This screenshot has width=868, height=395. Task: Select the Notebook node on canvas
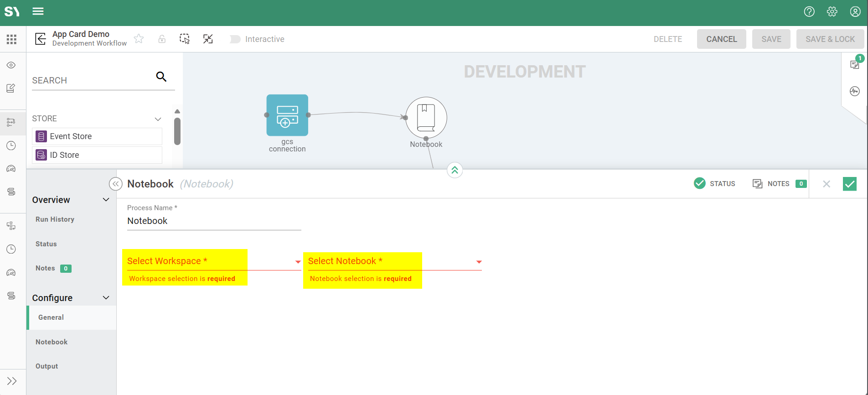(x=426, y=117)
